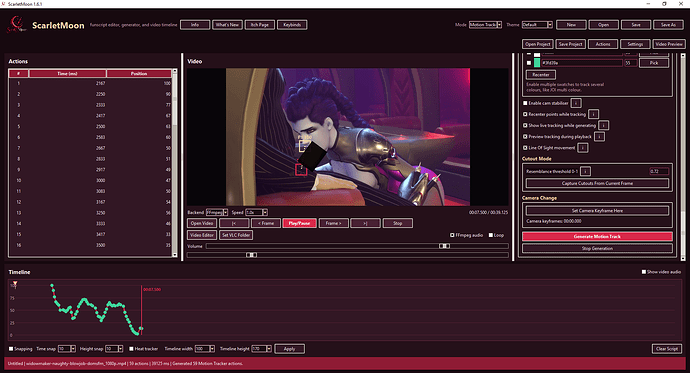Click Generate Motion Track
690x373 pixels.
pos(597,237)
